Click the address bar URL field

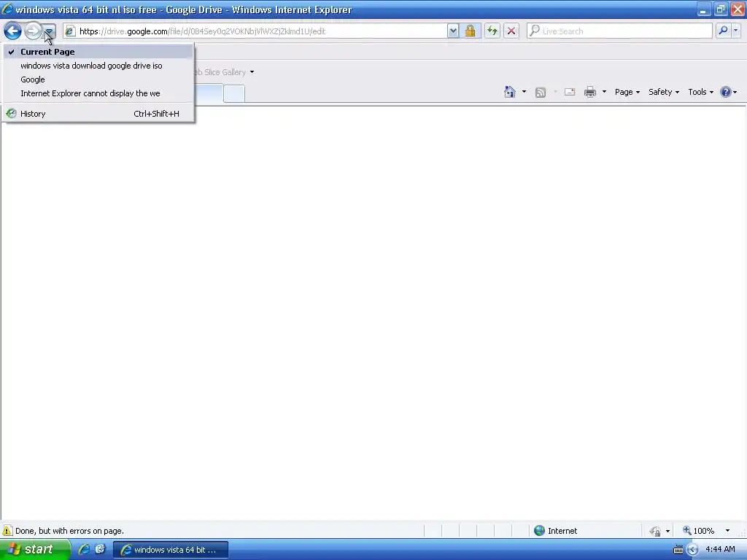255,31
